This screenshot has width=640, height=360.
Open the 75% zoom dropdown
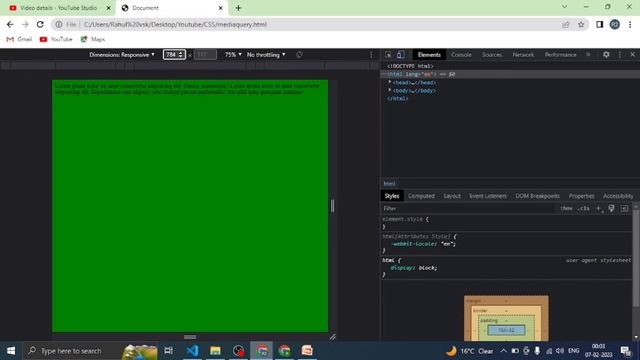(x=233, y=55)
